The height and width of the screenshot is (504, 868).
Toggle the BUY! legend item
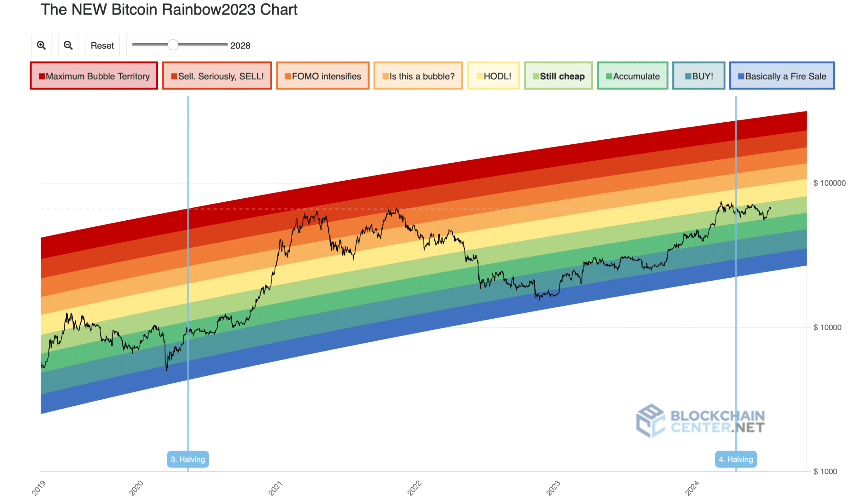coord(699,76)
